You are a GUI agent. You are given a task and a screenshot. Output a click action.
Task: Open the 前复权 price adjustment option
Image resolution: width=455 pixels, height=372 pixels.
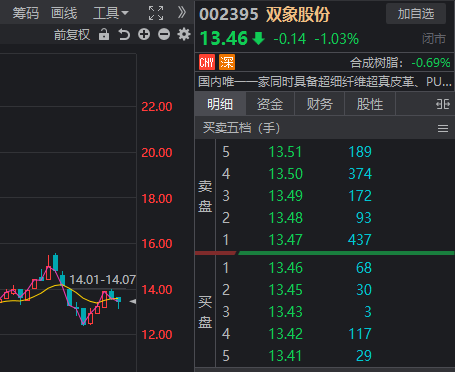72,35
